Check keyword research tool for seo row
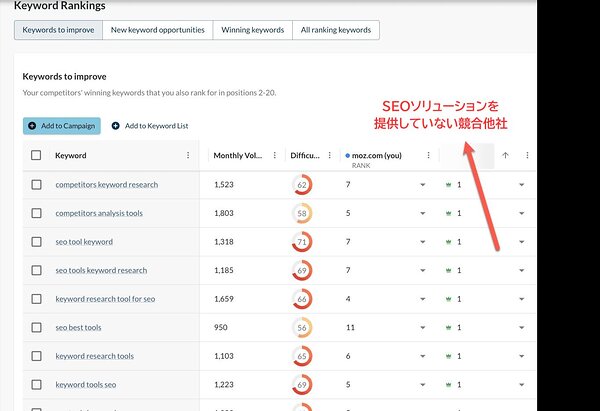This screenshot has height=411, width=600. 36,298
